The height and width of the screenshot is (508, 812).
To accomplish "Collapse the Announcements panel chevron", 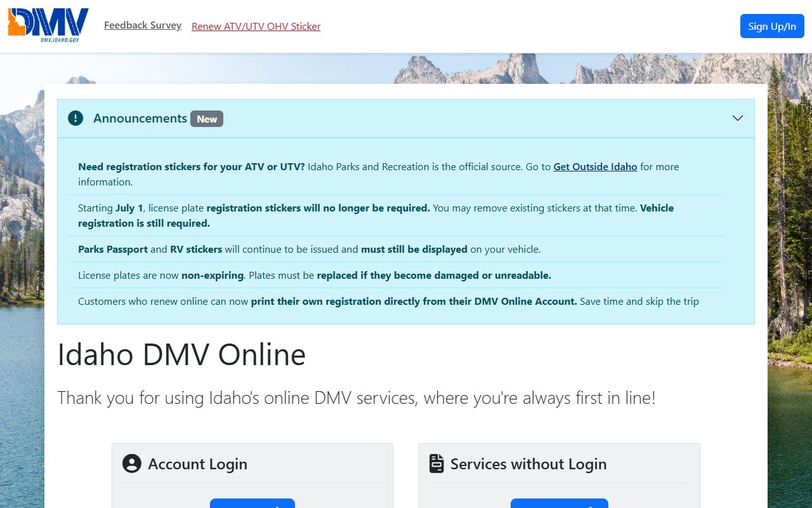I will (x=738, y=118).
